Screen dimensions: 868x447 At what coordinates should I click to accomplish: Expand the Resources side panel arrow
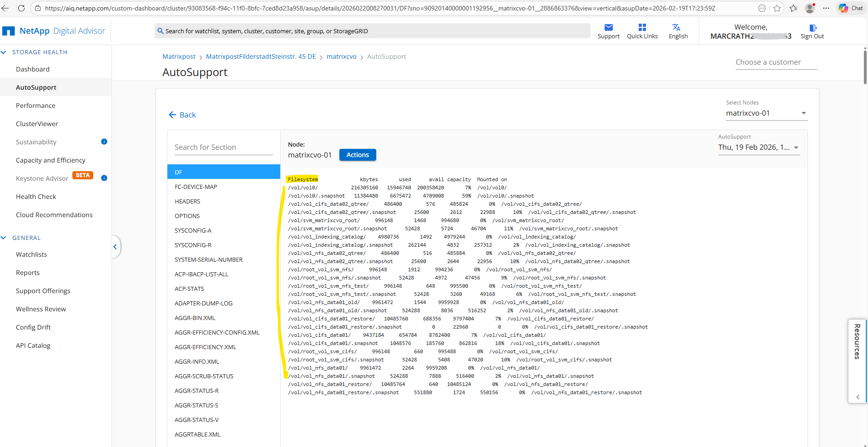click(858, 397)
